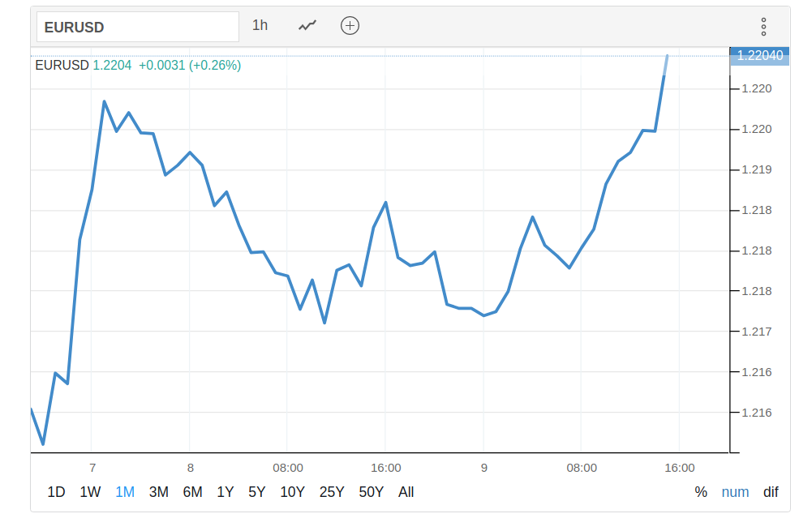Click the EURUSD symbol input field
The width and height of the screenshot is (812, 518).
pos(138,27)
